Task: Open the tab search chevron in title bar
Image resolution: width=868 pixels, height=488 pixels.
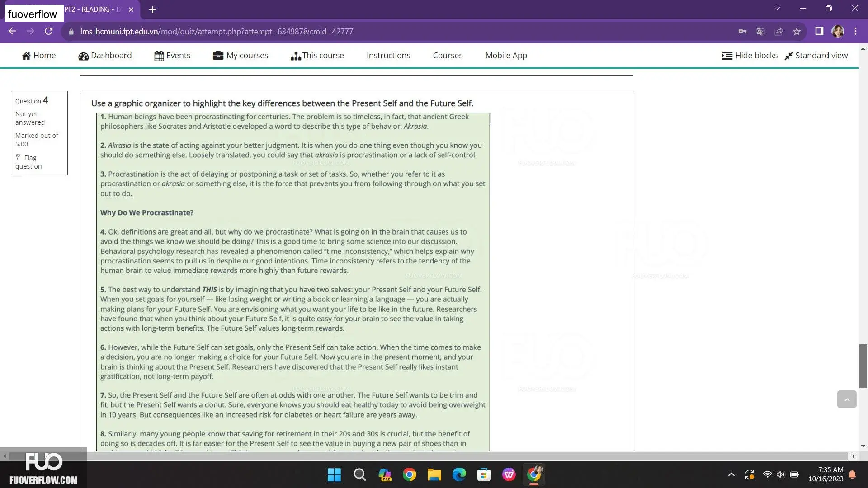Action: click(x=778, y=9)
